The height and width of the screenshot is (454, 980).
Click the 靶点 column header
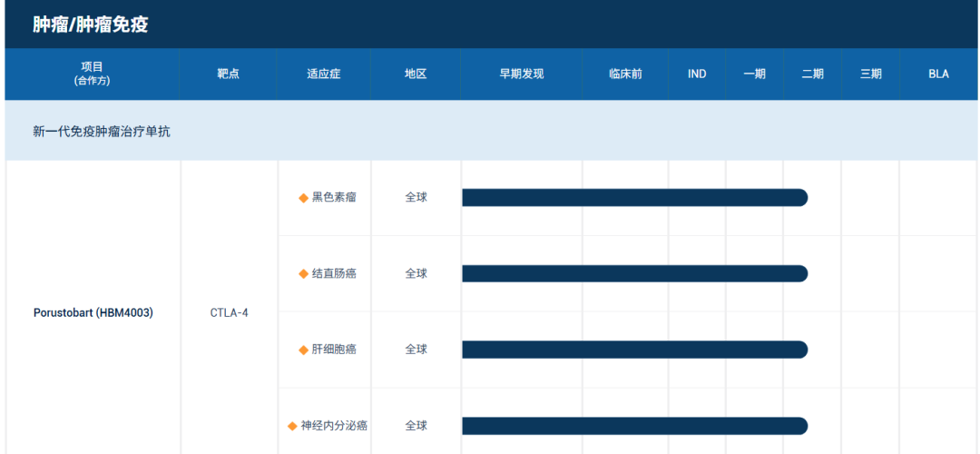coord(228,74)
